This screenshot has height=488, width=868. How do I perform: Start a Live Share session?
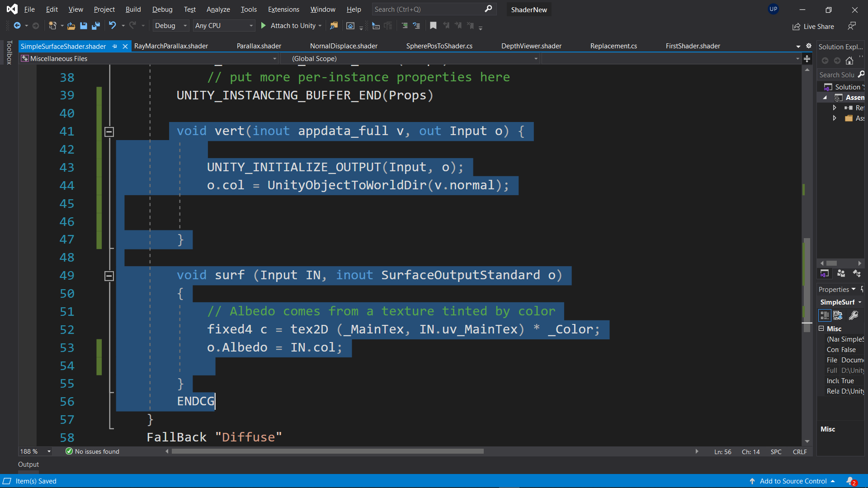812,26
